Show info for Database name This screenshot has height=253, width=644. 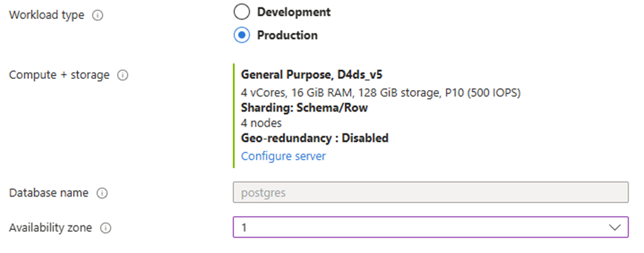point(102,193)
